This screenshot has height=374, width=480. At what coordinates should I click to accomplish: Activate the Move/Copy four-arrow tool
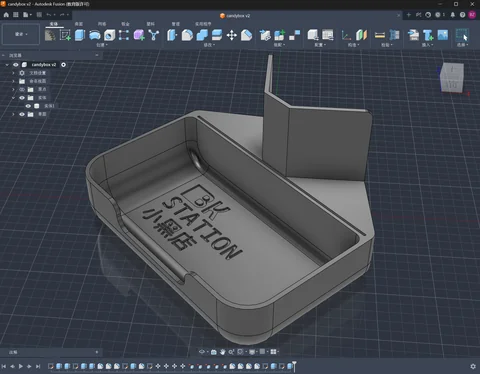(231, 35)
